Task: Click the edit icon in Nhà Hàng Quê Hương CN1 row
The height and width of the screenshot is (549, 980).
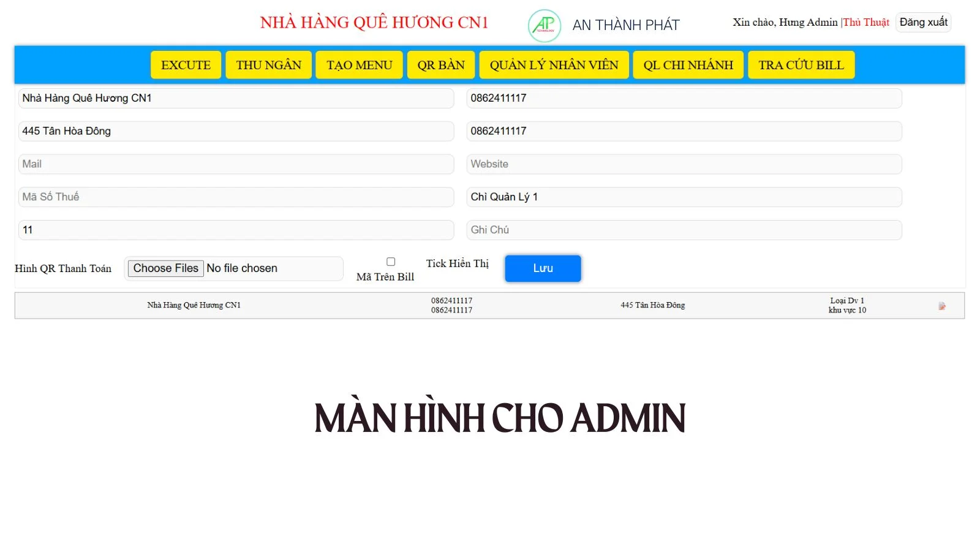Action: (x=942, y=306)
